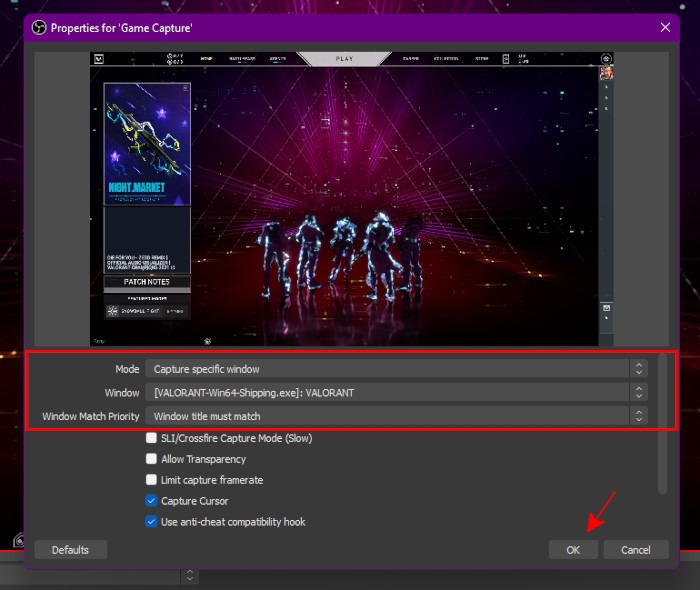The height and width of the screenshot is (590, 700).
Task: Close the Game Capture properties dialog
Action: (665, 28)
